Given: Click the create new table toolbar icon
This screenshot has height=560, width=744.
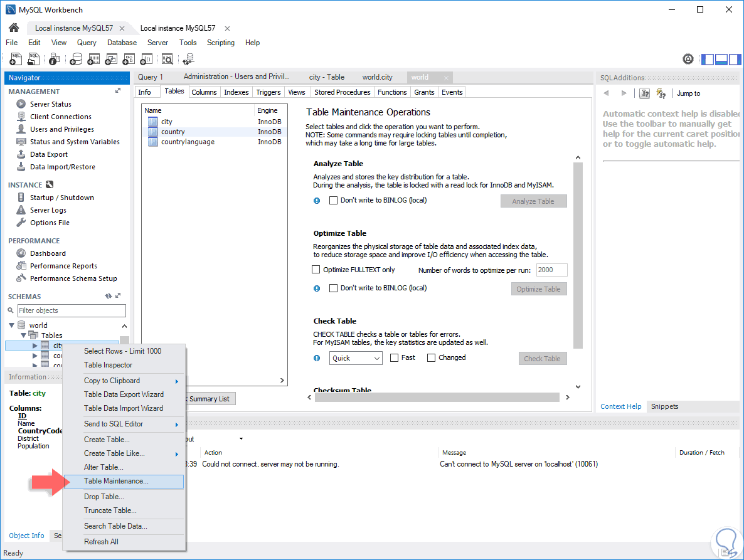Looking at the screenshot, I should (93, 59).
